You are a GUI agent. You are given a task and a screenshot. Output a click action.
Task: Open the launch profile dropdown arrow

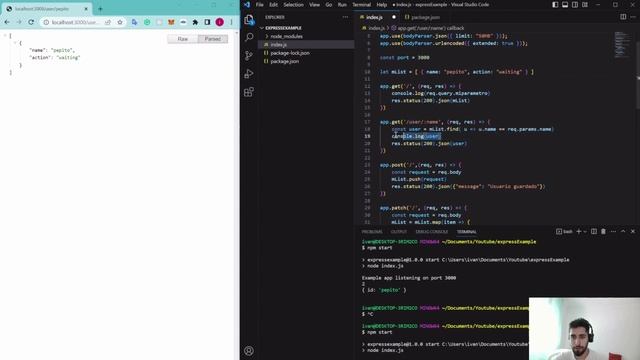[x=585, y=231]
